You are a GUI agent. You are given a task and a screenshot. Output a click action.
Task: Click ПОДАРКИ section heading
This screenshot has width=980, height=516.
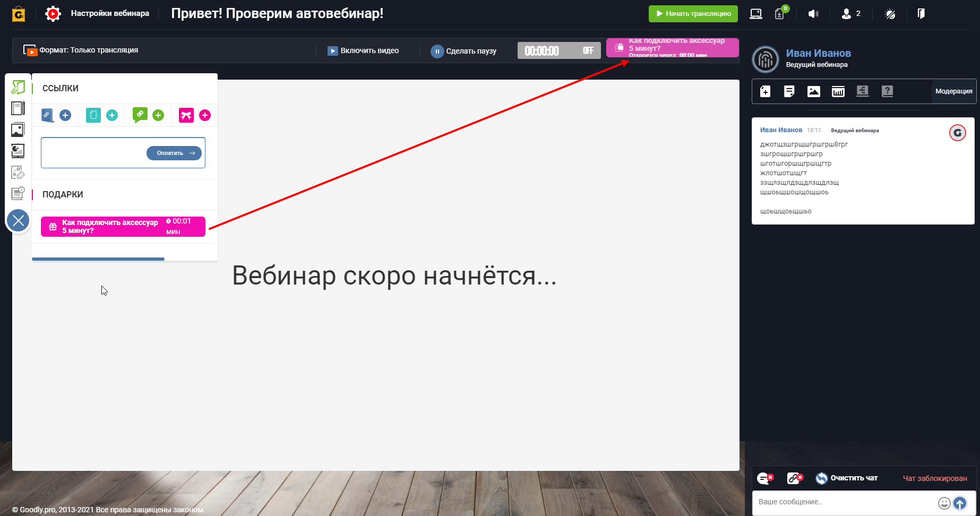(63, 194)
